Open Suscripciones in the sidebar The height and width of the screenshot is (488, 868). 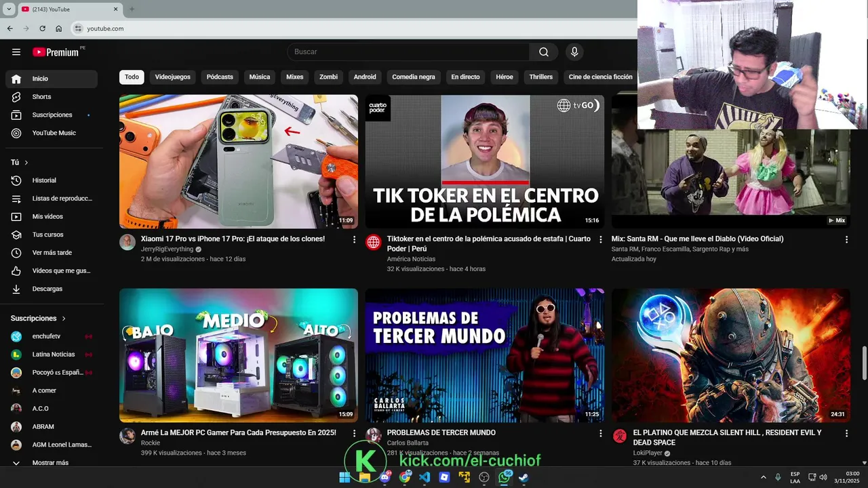tap(52, 115)
